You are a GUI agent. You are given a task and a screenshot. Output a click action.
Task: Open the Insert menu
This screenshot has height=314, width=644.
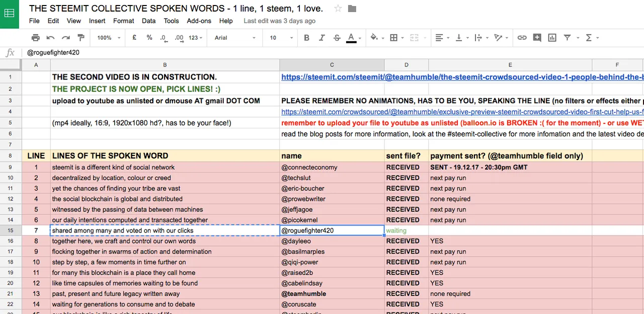click(x=97, y=21)
